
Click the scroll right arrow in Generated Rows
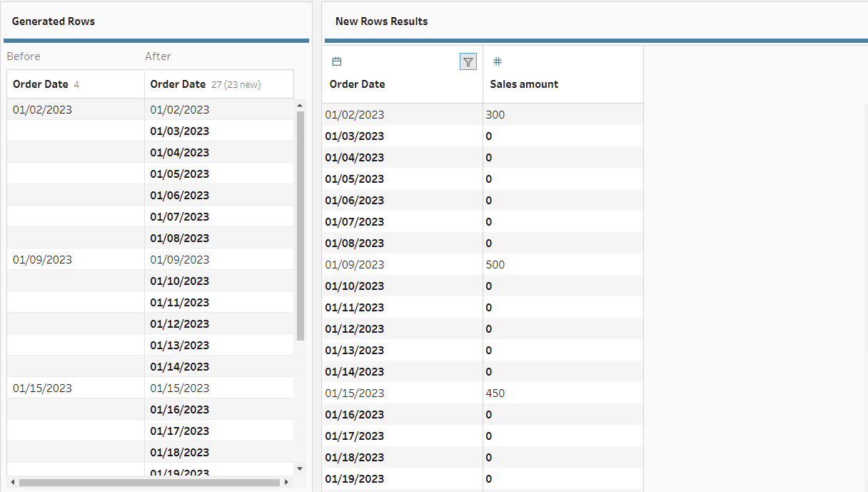point(287,483)
